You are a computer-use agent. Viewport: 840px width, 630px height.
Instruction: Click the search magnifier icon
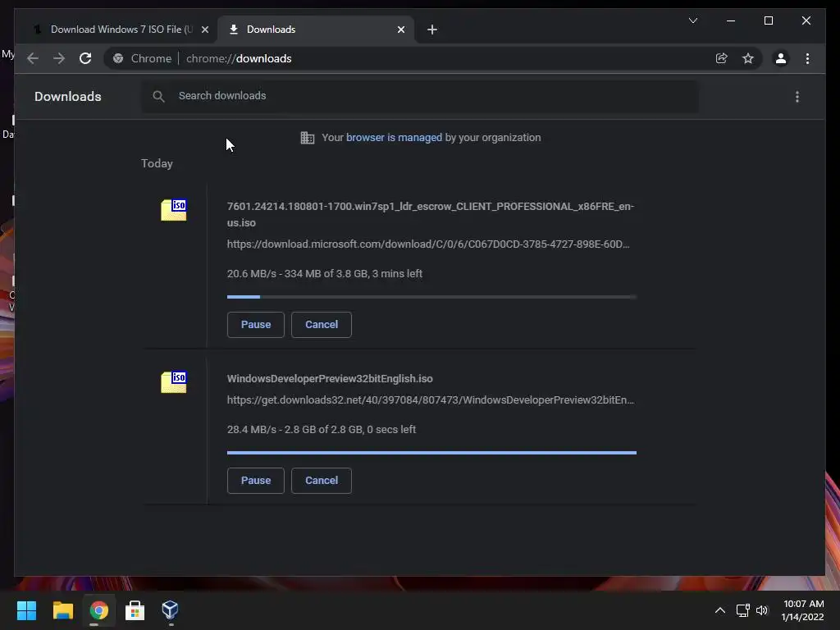click(158, 97)
